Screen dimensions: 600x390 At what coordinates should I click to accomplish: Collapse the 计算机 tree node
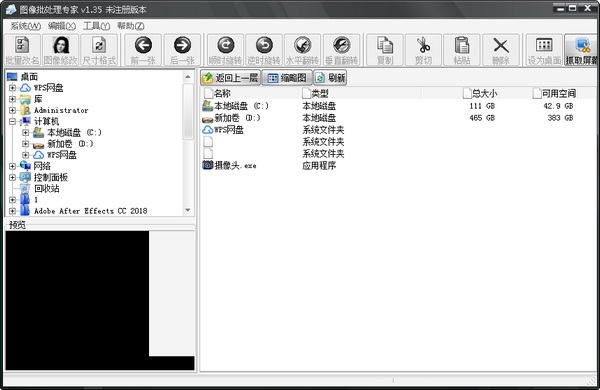[12, 121]
